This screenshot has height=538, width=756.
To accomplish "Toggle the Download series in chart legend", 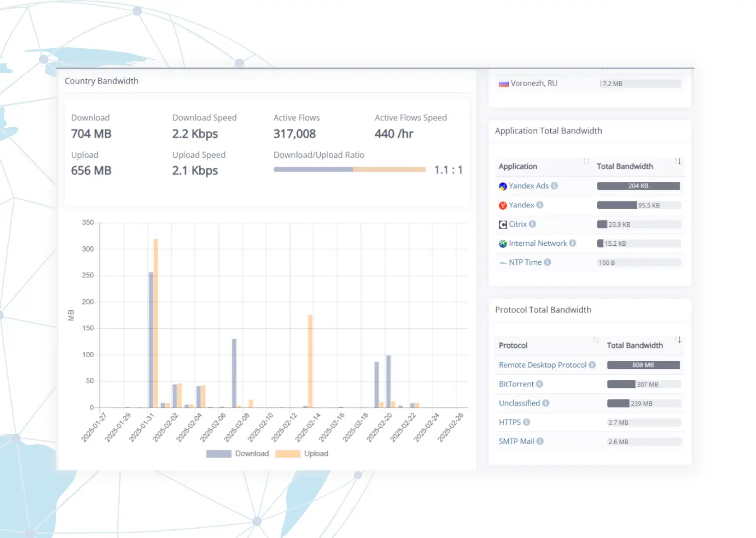I will (x=238, y=453).
